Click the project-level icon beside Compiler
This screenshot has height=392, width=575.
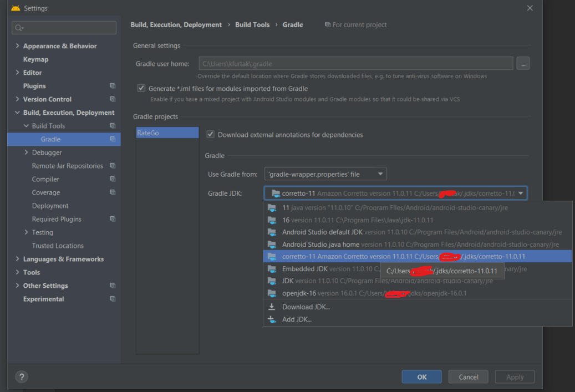pos(113,179)
